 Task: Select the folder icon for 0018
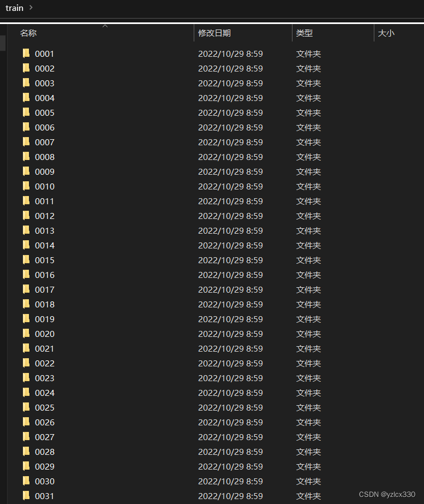click(26, 304)
